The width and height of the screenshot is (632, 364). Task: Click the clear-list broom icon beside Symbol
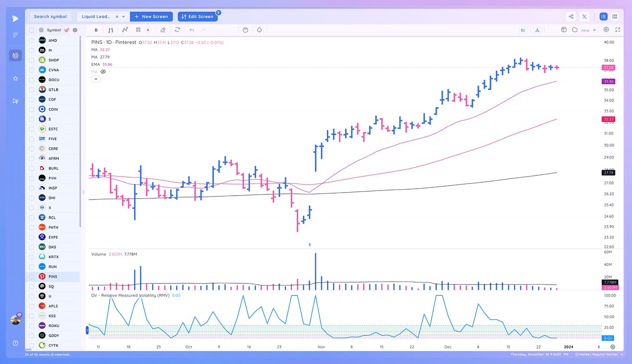pos(67,30)
